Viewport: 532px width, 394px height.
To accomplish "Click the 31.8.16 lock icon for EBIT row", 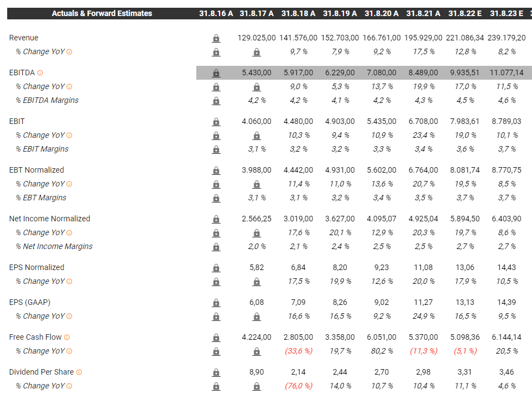I will [x=216, y=122].
